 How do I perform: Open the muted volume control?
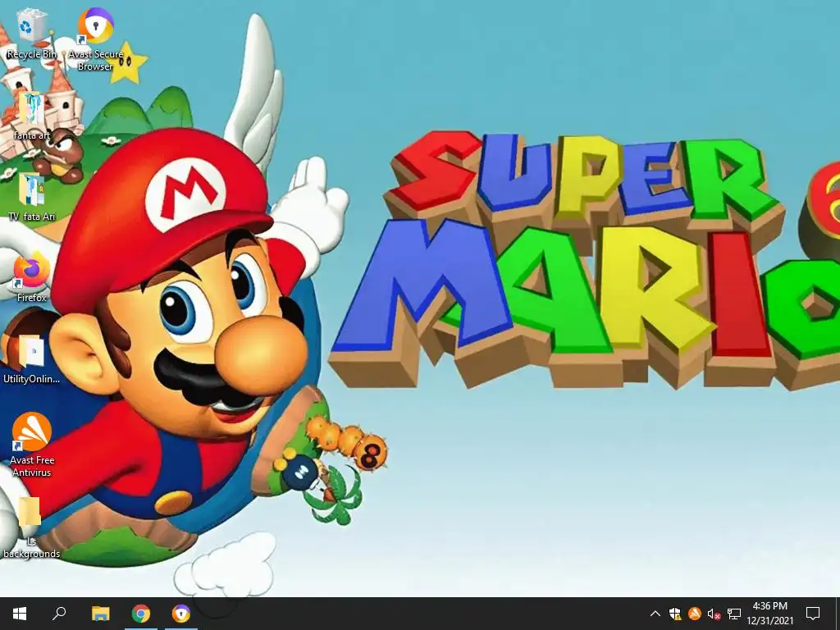point(714,614)
